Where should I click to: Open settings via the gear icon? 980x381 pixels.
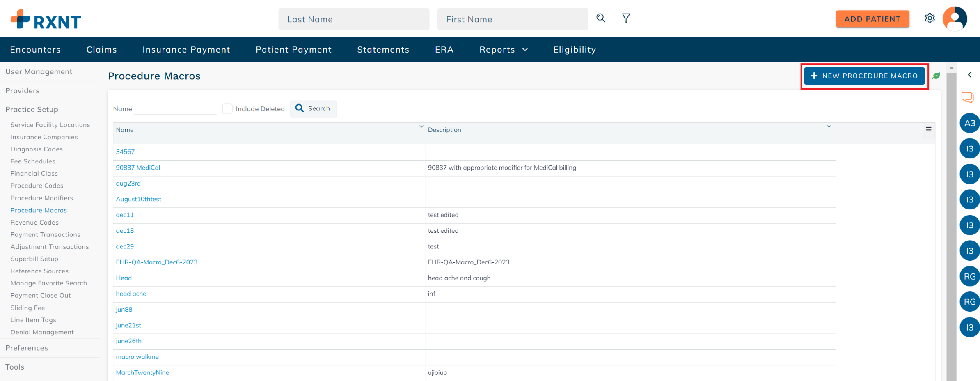click(930, 18)
